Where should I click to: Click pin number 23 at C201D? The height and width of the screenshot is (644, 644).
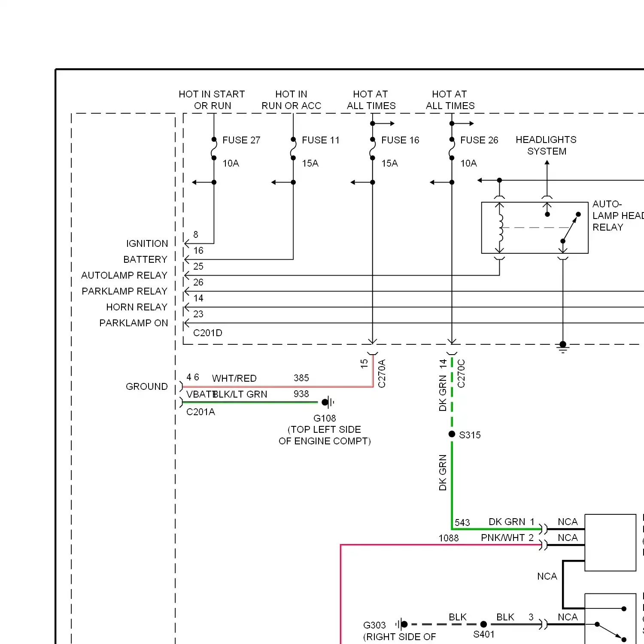pyautogui.click(x=198, y=314)
